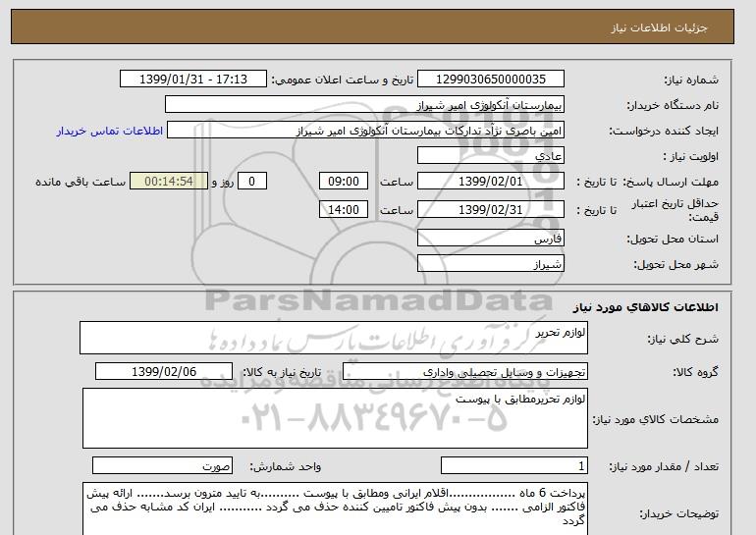This screenshot has width=756, height=535.
Task: Click the response deadline time 09:00
Action: coord(344,182)
